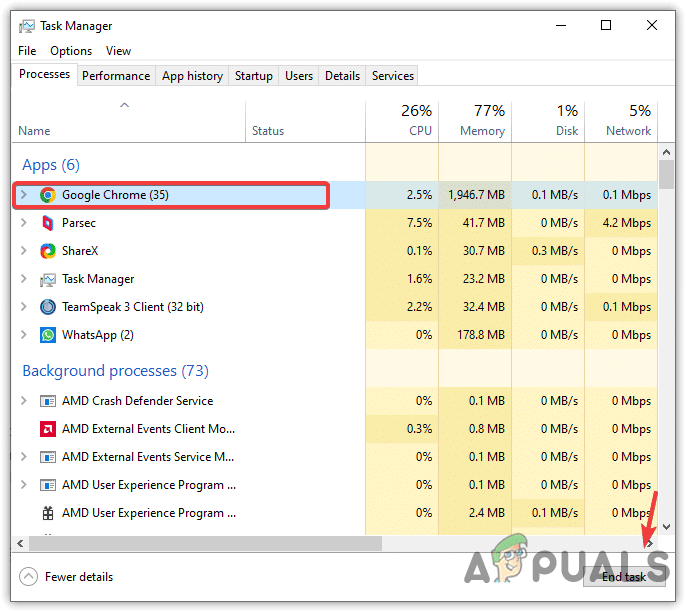Expand the Google Chrome (35) process group
This screenshot has width=686, height=612.
[x=24, y=195]
